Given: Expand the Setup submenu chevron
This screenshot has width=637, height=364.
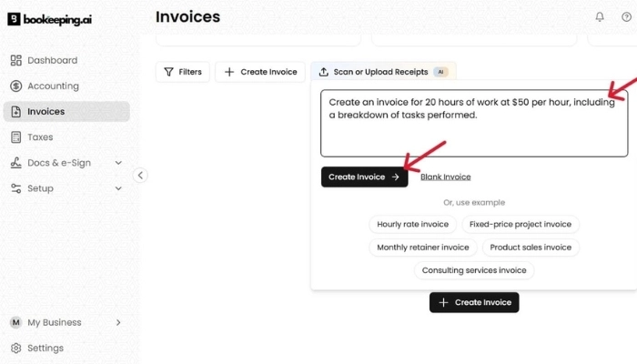Looking at the screenshot, I should (x=118, y=188).
